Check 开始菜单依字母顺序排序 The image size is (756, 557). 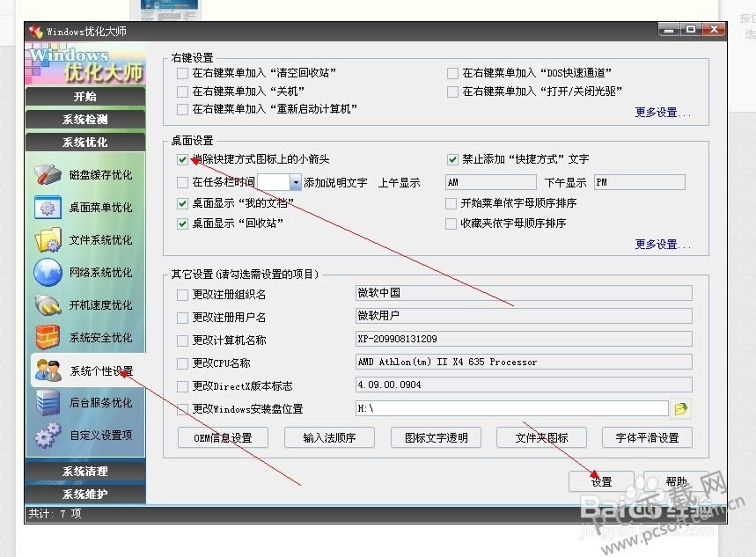coord(451,203)
